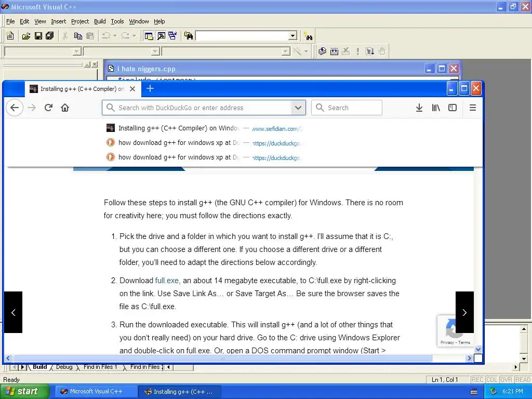Open the Help menu

click(159, 21)
